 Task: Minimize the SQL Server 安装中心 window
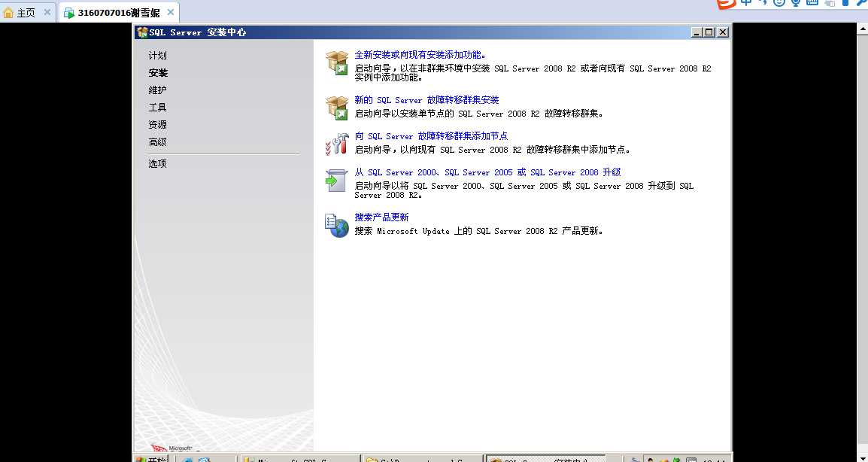pos(697,32)
